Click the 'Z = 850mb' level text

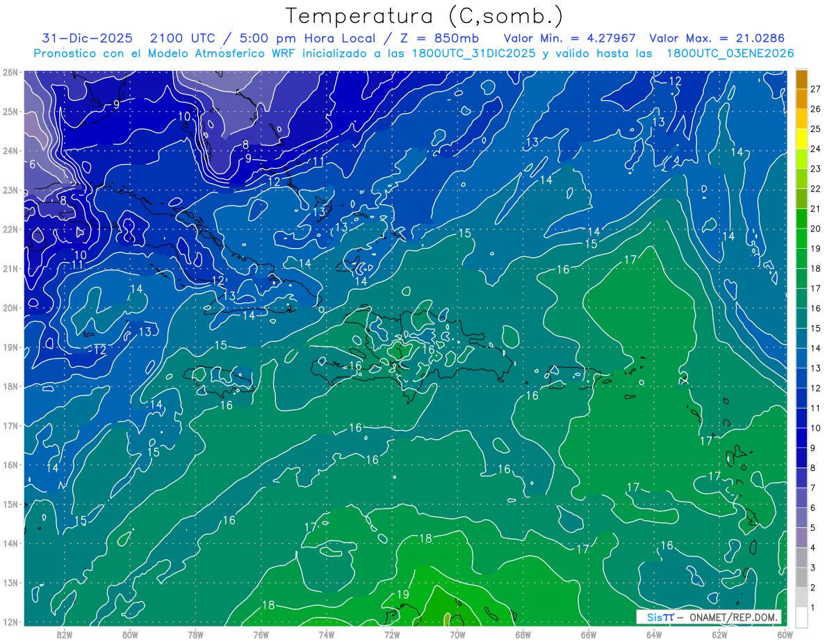(436, 38)
